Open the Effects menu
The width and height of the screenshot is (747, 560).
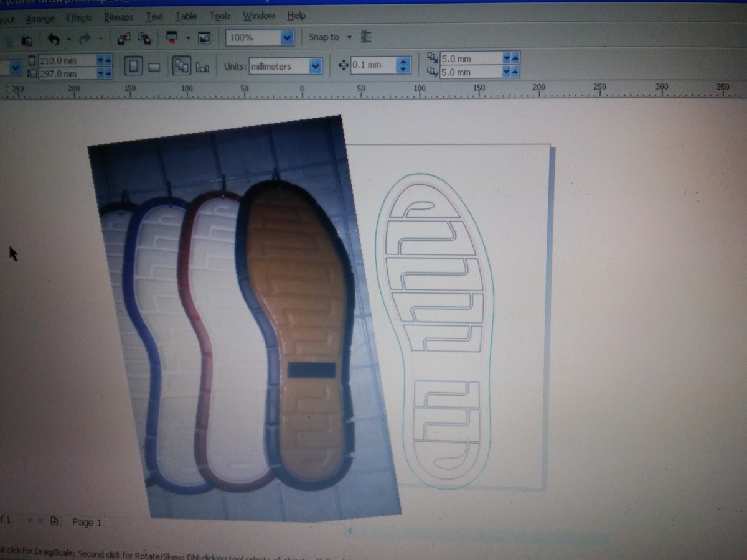tap(79, 18)
